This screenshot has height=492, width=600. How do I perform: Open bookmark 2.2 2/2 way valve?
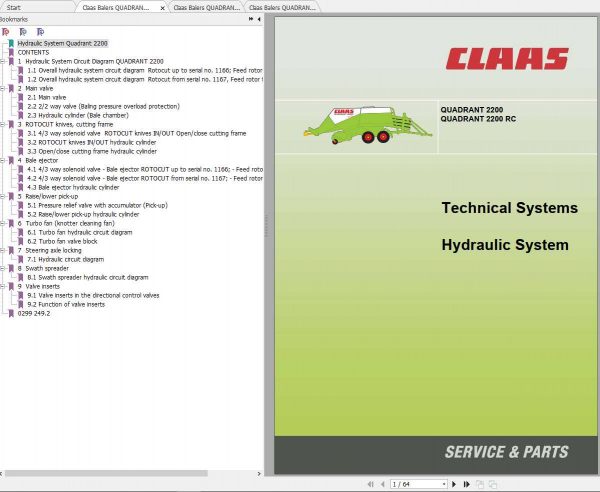pyautogui.click(x=103, y=106)
